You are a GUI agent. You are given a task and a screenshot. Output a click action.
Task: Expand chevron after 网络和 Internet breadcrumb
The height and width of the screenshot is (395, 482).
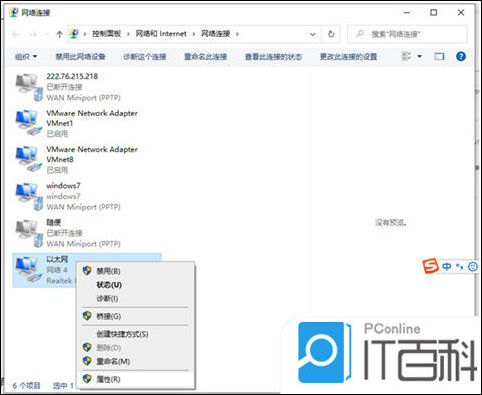[x=194, y=34]
